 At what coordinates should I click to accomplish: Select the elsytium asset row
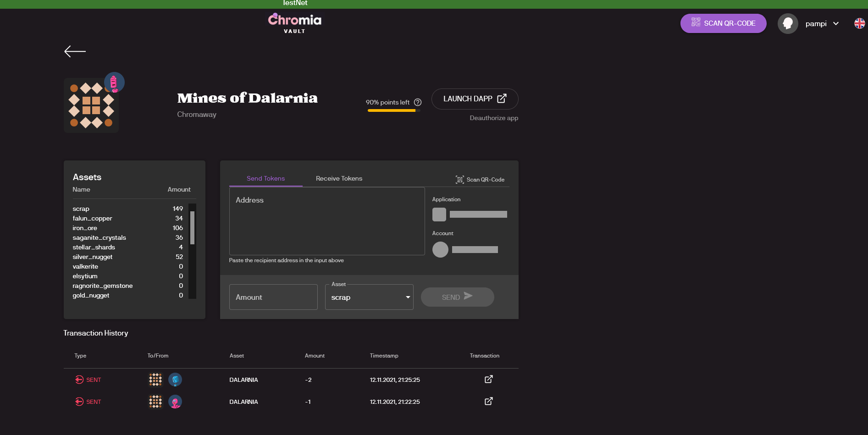128,276
